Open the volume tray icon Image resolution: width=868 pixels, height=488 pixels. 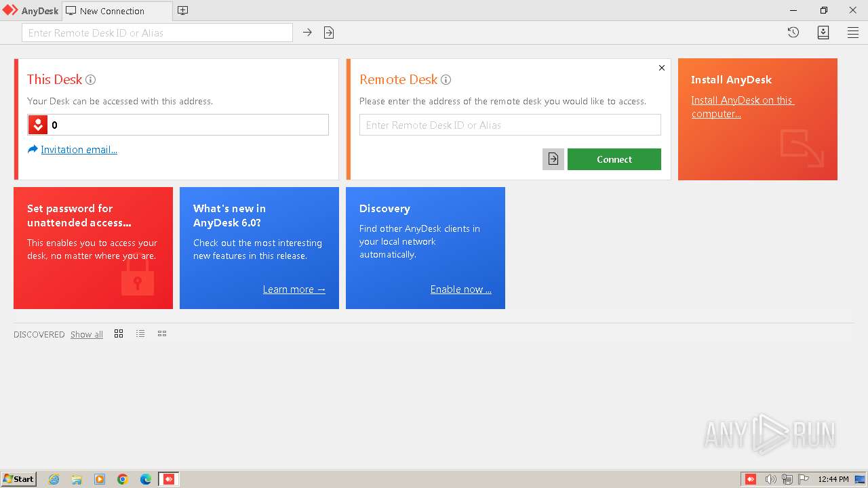(770, 479)
